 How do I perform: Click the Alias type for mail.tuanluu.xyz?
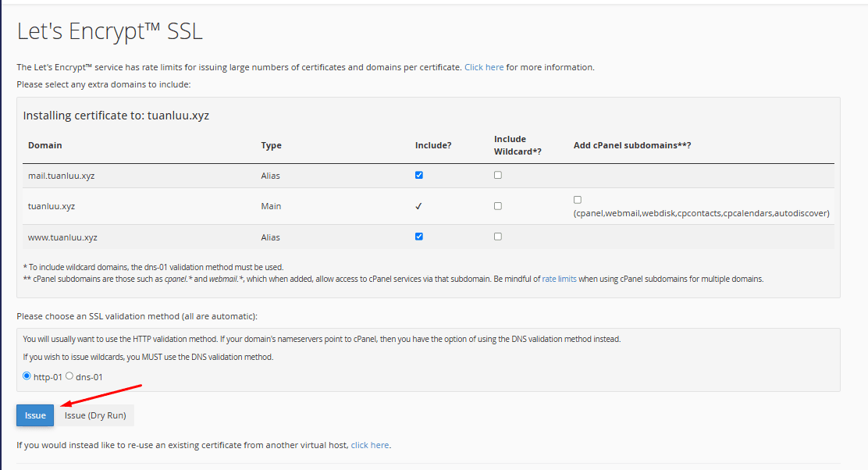pos(271,176)
